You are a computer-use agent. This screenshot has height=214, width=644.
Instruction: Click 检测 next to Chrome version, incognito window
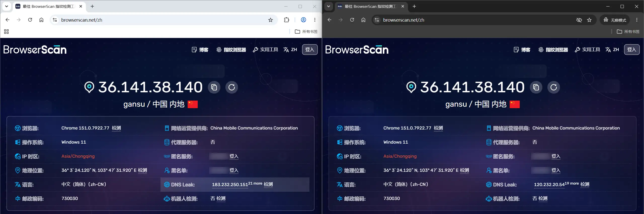pos(438,128)
